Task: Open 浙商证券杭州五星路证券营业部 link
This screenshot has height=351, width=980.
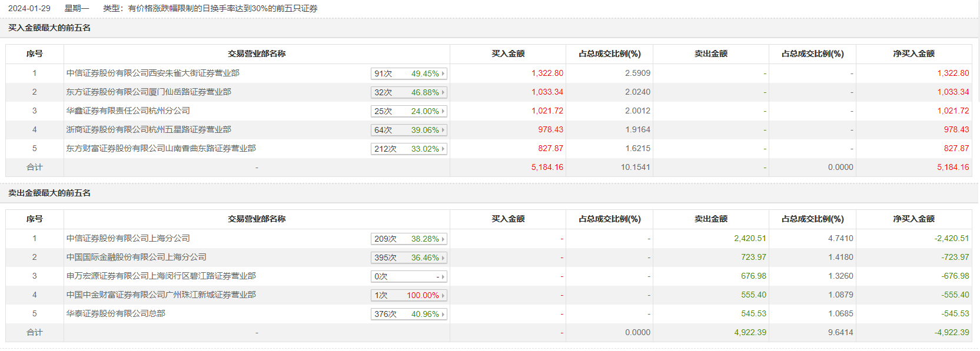Action: [148, 129]
